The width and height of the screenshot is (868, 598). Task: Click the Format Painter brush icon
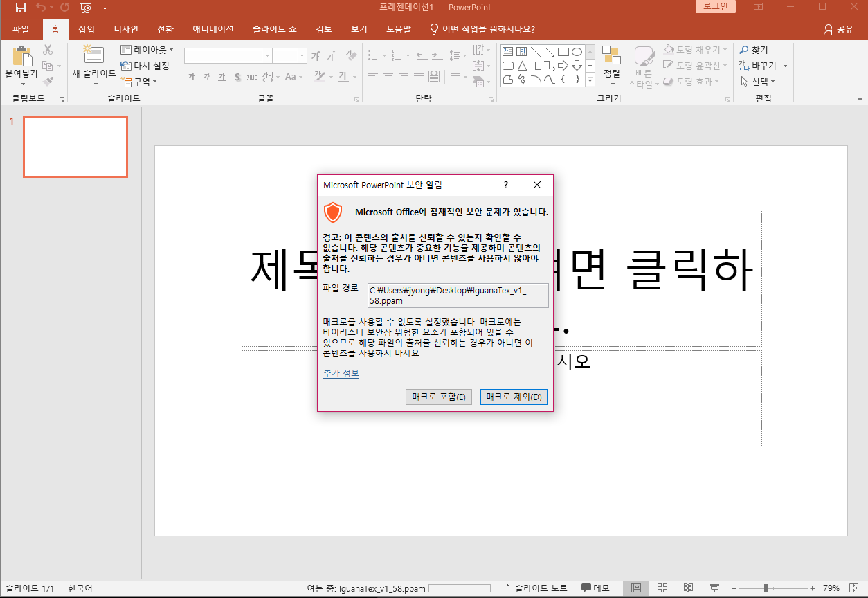[49, 81]
